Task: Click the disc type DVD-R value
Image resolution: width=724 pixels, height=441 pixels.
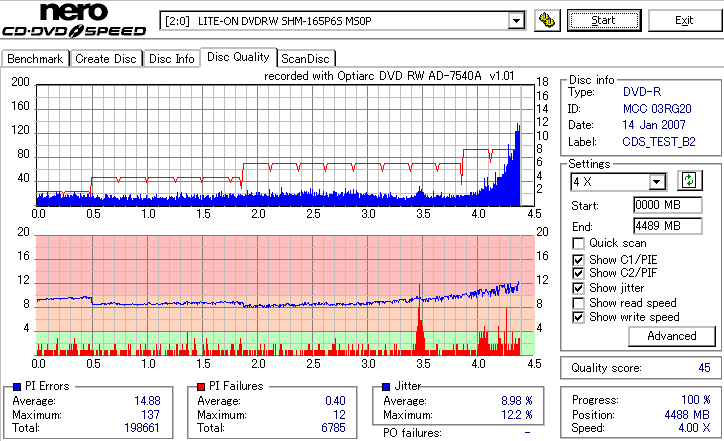Action: point(642,92)
